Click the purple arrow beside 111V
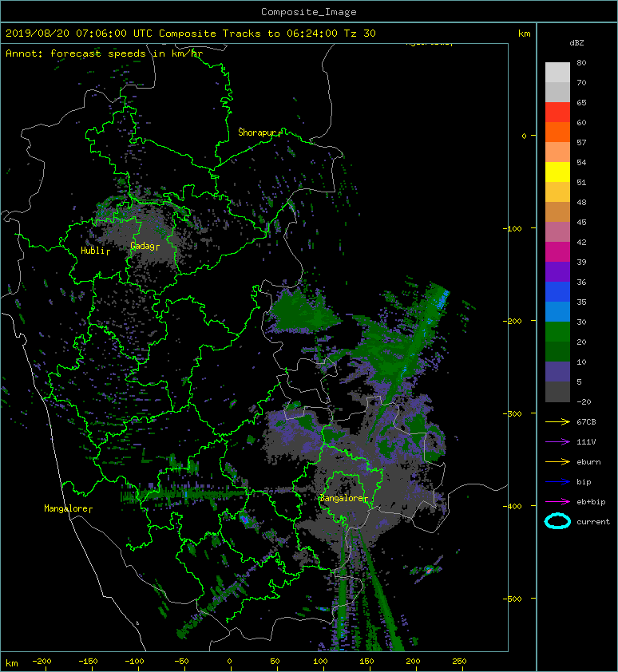This screenshot has width=618, height=672. (557, 442)
